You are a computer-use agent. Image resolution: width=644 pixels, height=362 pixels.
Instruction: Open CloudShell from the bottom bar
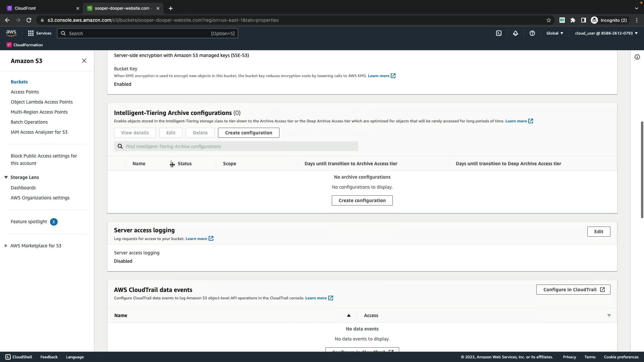pos(19,357)
